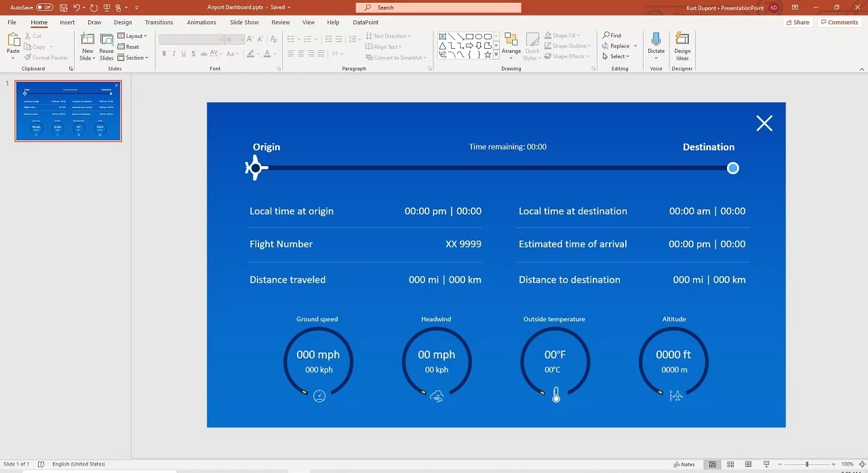The image size is (868, 473).
Task: Switch to Slide Sorter view
Action: tap(730, 464)
